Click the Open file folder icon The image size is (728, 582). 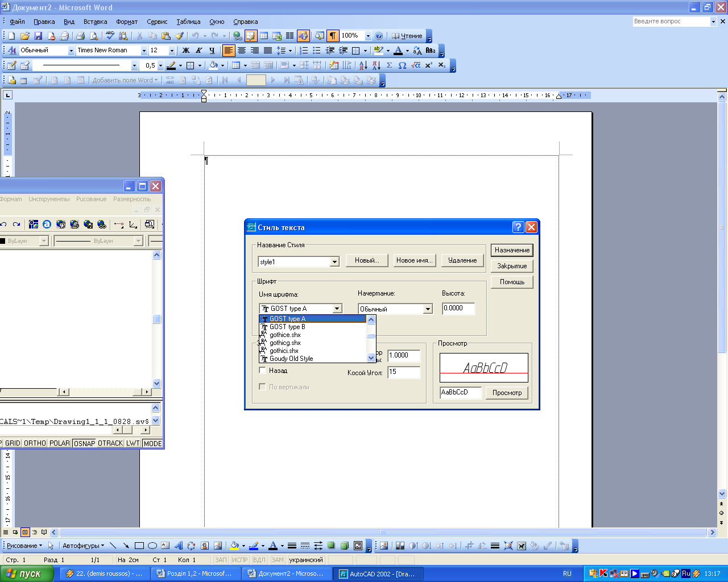[x=24, y=36]
